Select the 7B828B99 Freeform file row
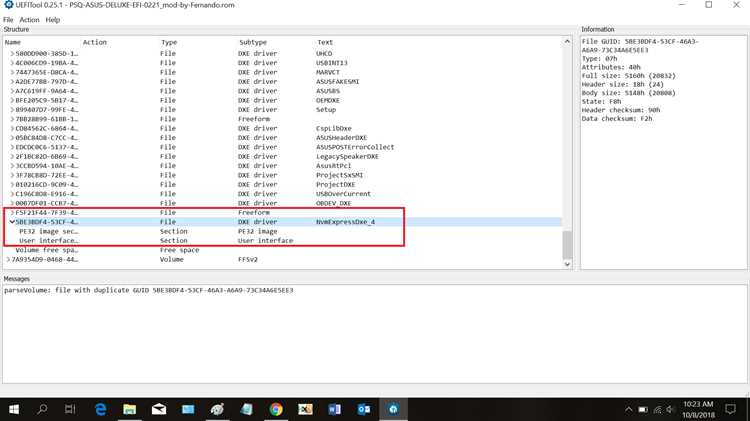Screen dimensions: 750x421 pos(282,119)
